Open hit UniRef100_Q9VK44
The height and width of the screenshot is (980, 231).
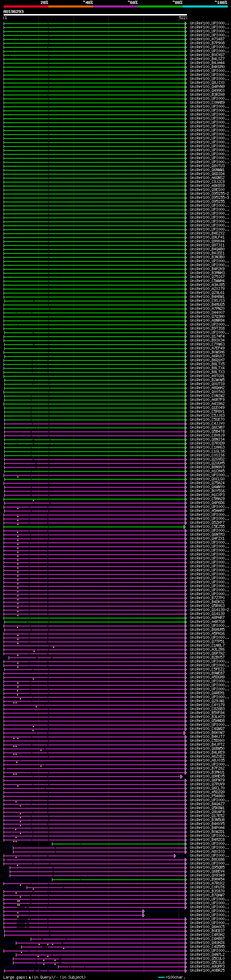coord(208,241)
